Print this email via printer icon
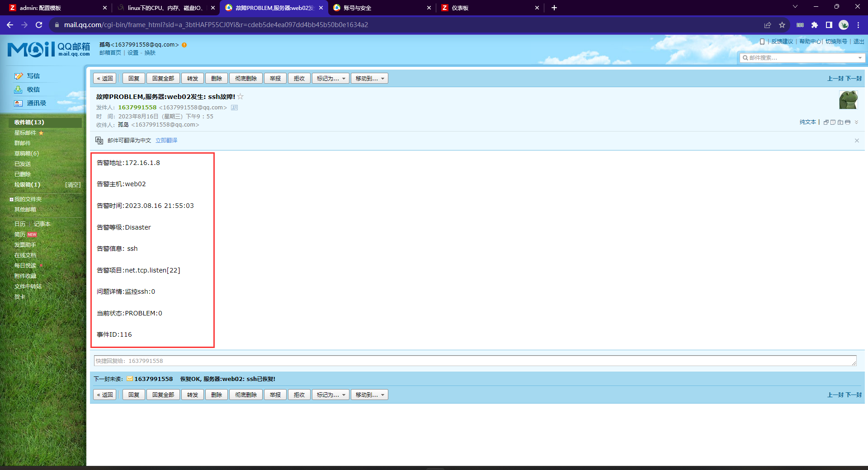 click(x=847, y=122)
